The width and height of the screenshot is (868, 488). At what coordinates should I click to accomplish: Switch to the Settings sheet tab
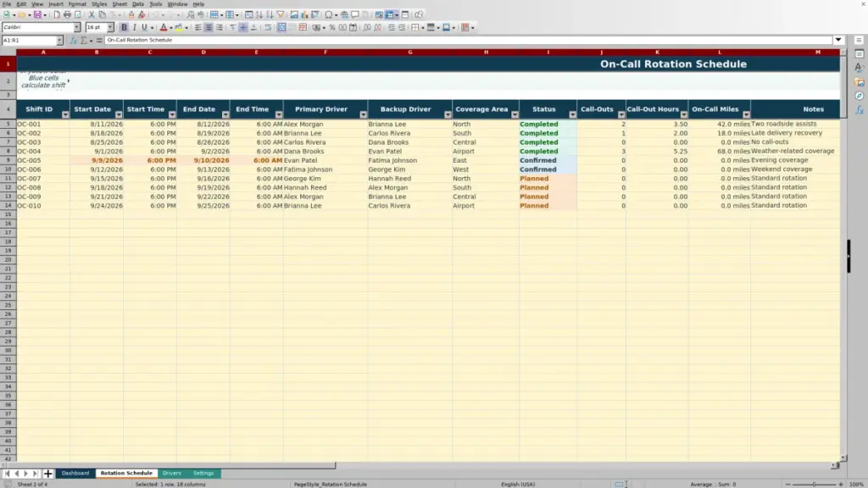pyautogui.click(x=203, y=474)
